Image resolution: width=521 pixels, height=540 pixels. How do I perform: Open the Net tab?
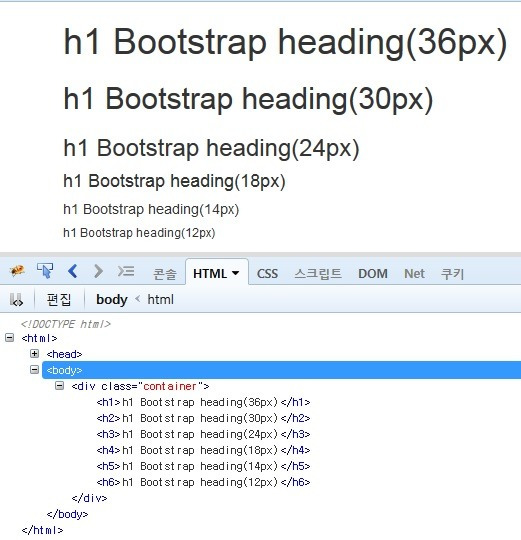pos(414,274)
